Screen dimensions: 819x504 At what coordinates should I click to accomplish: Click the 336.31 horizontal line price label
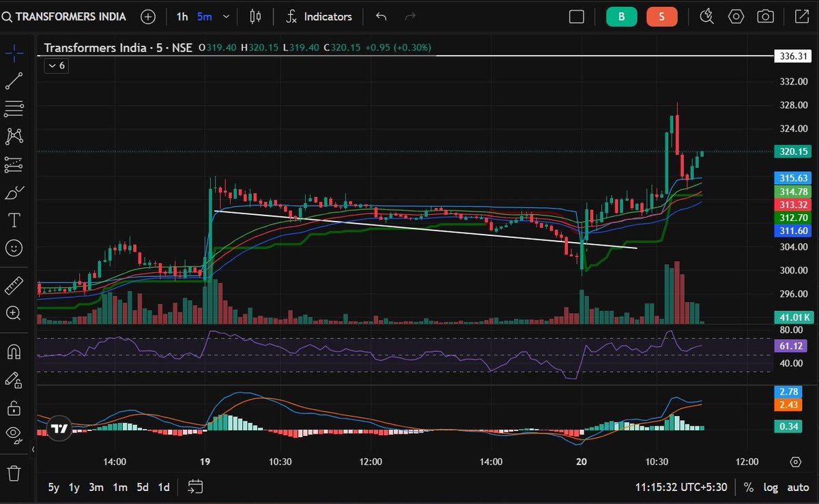coord(792,56)
